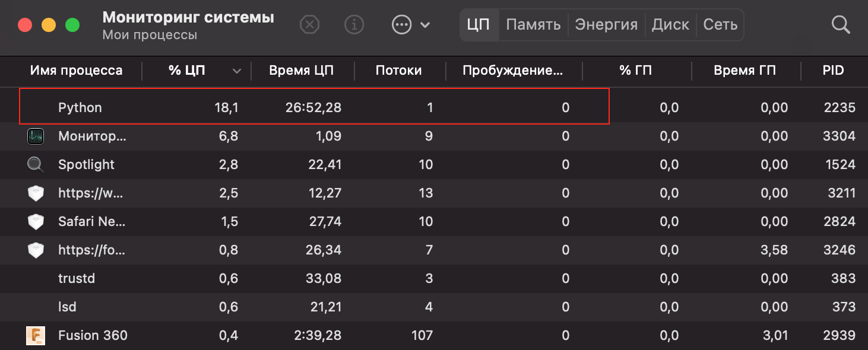Click the Safari Networking shield icon

pos(36,221)
